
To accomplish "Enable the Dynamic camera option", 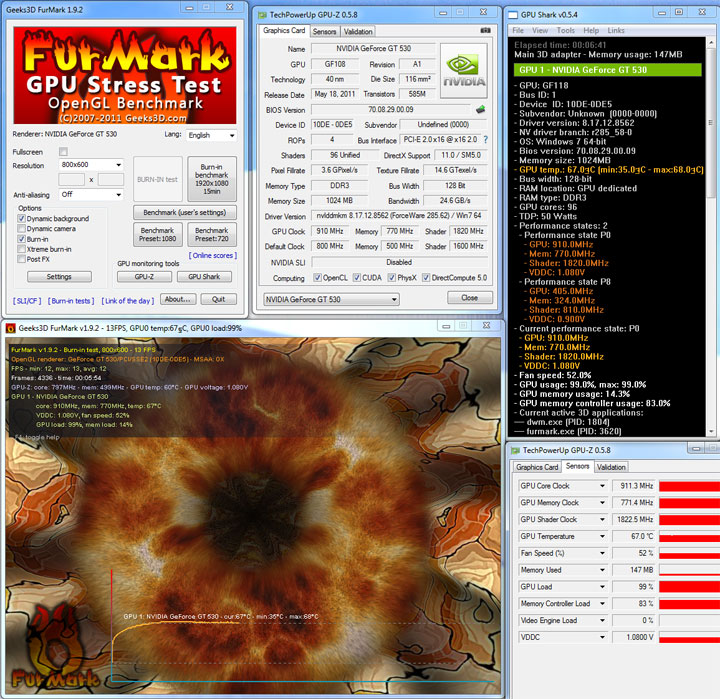I will click(x=21, y=229).
